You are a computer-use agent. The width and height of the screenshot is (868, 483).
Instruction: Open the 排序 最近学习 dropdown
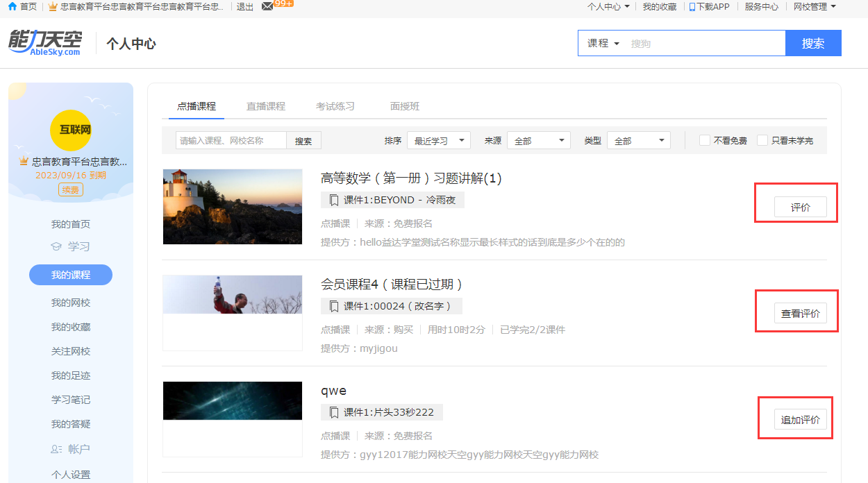(439, 140)
